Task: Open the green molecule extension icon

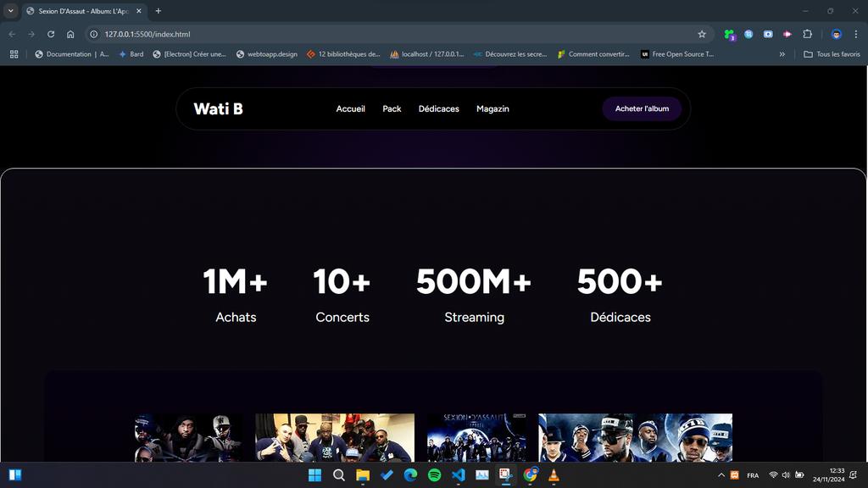Action: (730, 34)
